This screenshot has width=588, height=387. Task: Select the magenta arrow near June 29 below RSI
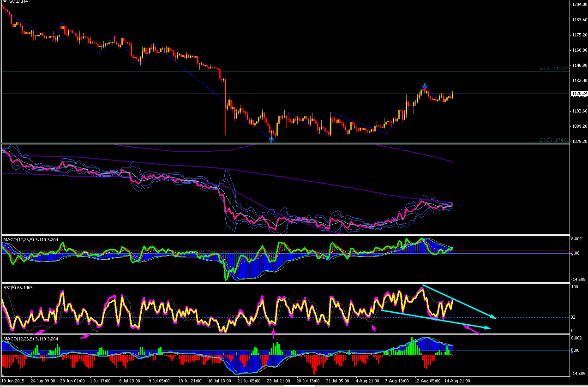pyautogui.click(x=85, y=337)
